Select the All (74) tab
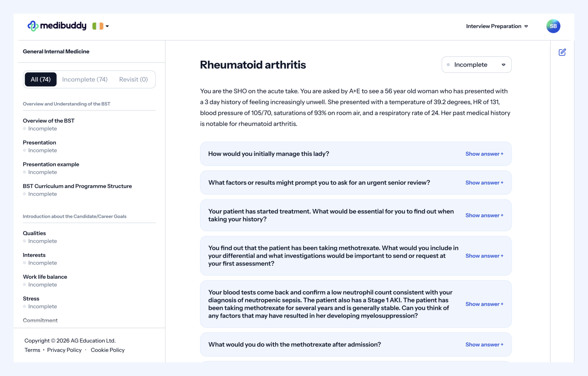Image resolution: width=588 pixels, height=376 pixels. tap(41, 79)
